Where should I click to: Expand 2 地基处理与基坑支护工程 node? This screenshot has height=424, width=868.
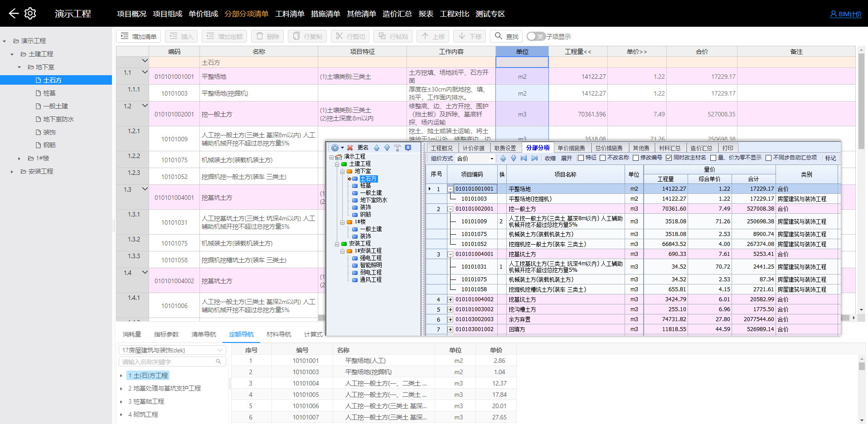coord(121,389)
